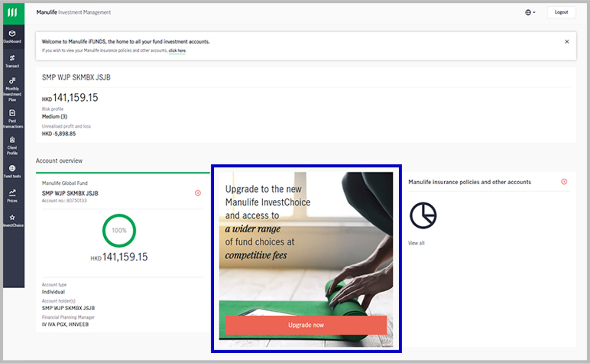
Task: Click the red arrow icon on Manulife Global Fund card
Action: 198,193
